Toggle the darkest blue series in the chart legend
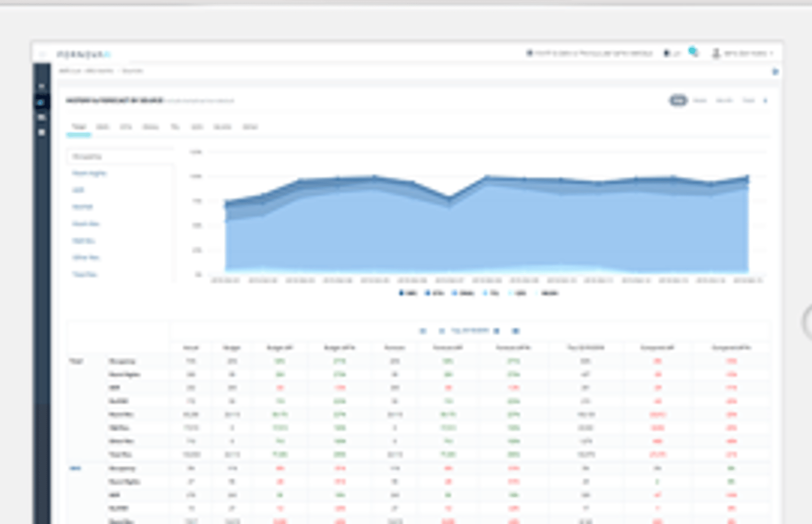Viewport: 812px width, 524px height. point(408,293)
